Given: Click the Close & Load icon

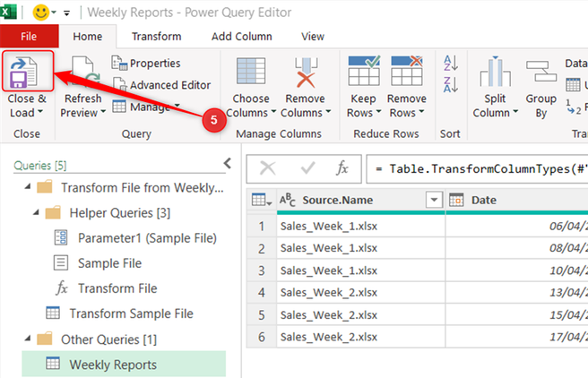Looking at the screenshot, I should (23, 73).
